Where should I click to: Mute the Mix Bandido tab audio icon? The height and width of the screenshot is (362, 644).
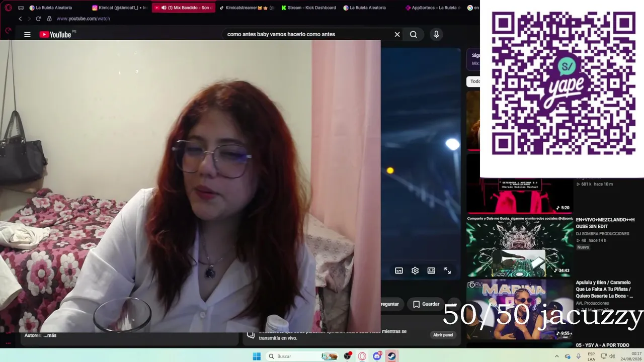(x=164, y=8)
